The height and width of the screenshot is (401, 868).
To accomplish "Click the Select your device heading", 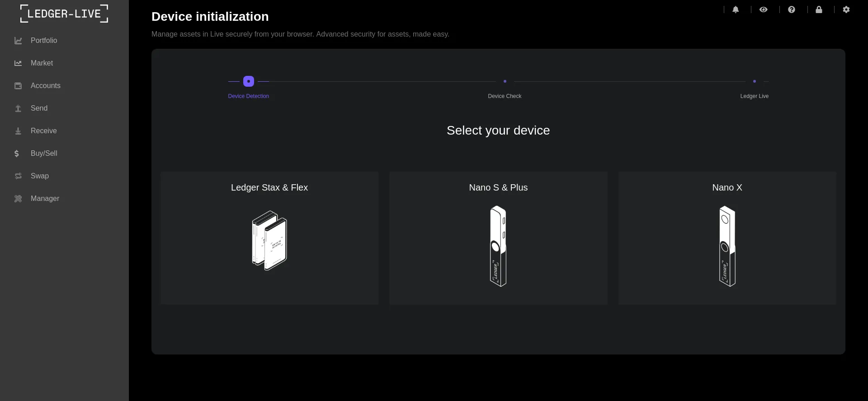I will coord(498,131).
